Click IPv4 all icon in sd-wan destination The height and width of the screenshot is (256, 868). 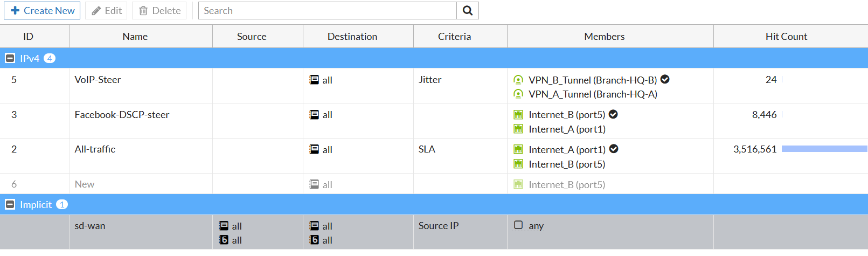314,226
